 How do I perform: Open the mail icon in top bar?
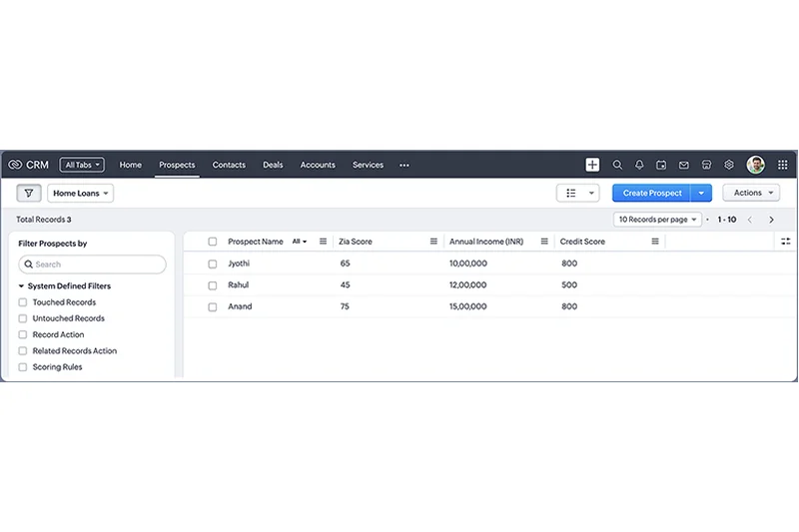684,165
